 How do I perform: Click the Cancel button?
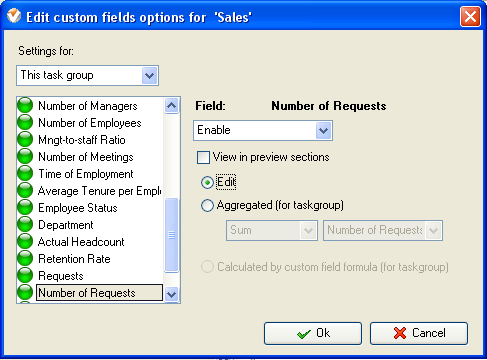(419, 333)
